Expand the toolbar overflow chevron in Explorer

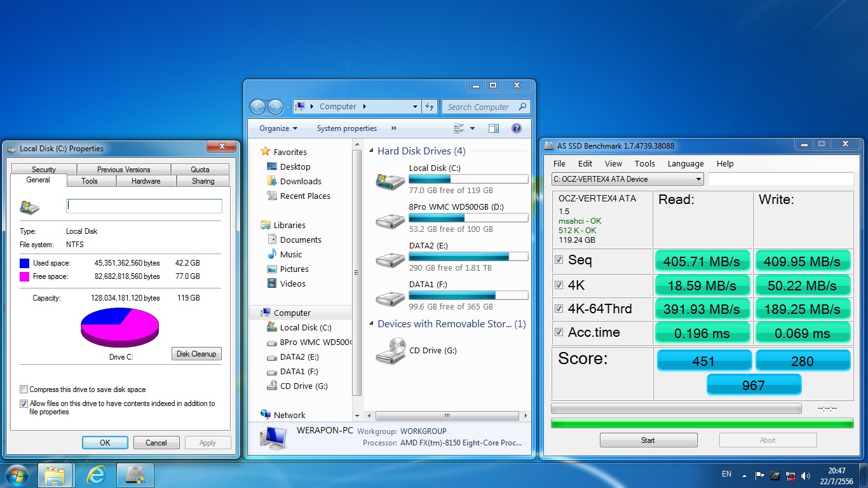(394, 128)
